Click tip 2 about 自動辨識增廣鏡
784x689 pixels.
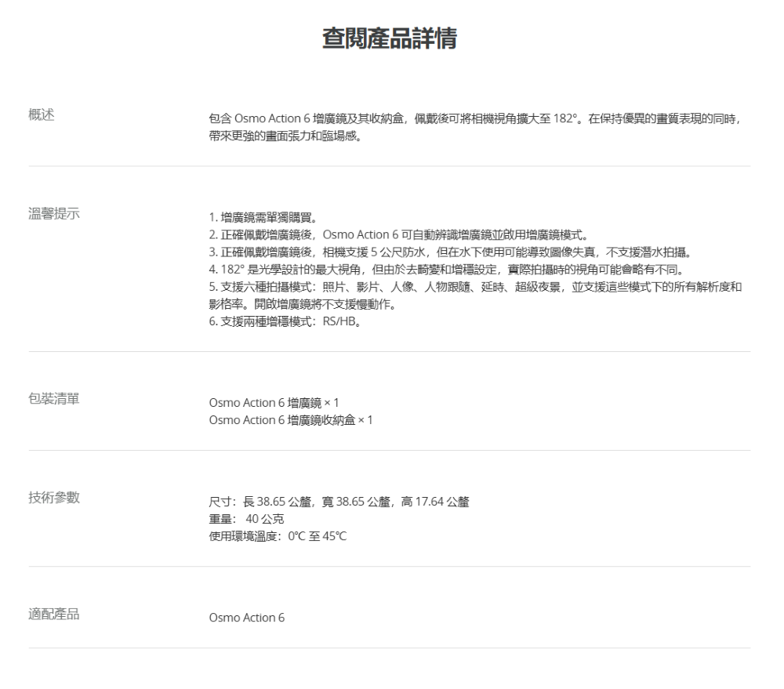pyautogui.click(x=400, y=233)
